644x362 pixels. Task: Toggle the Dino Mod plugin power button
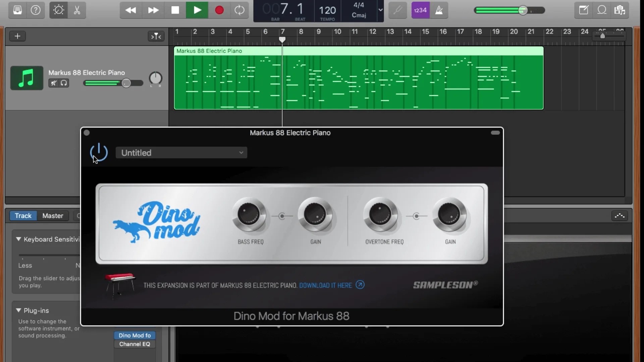[99, 152]
